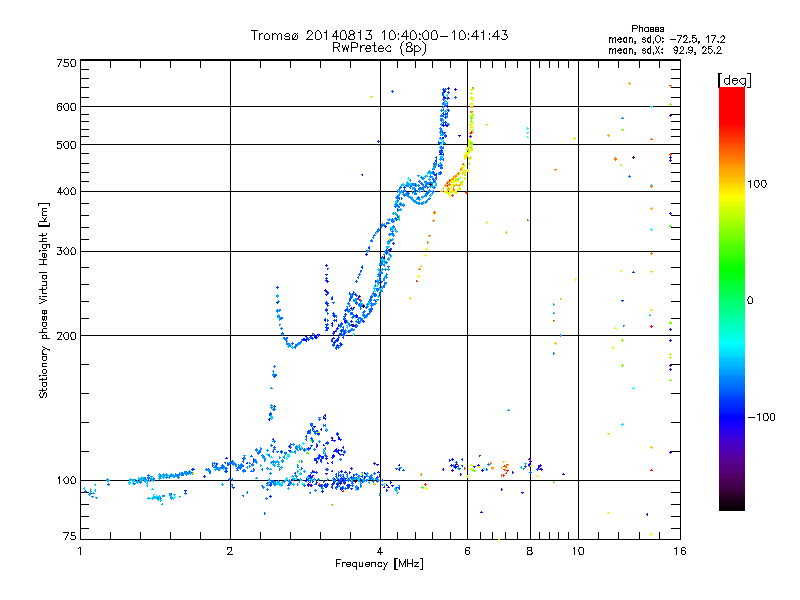The image size is (800, 600).
Task: Click the x-axis tick label '1'
Action: coord(80,551)
